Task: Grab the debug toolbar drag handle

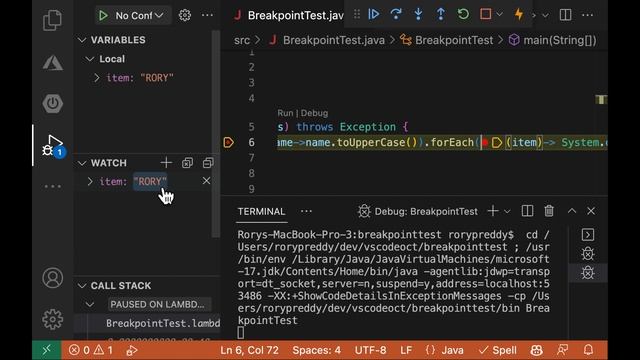Action: (x=357, y=14)
